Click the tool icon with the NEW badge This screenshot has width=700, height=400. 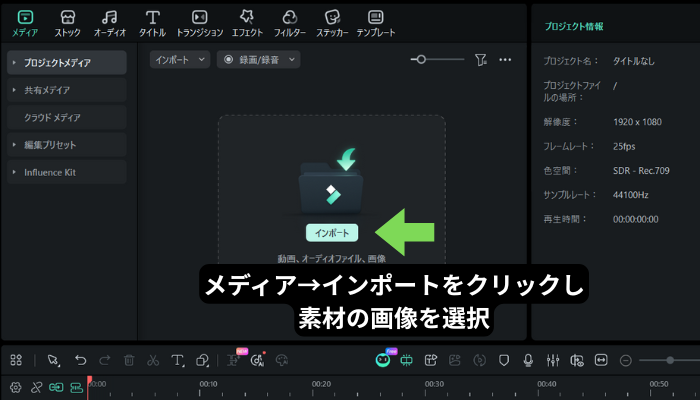[235, 358]
